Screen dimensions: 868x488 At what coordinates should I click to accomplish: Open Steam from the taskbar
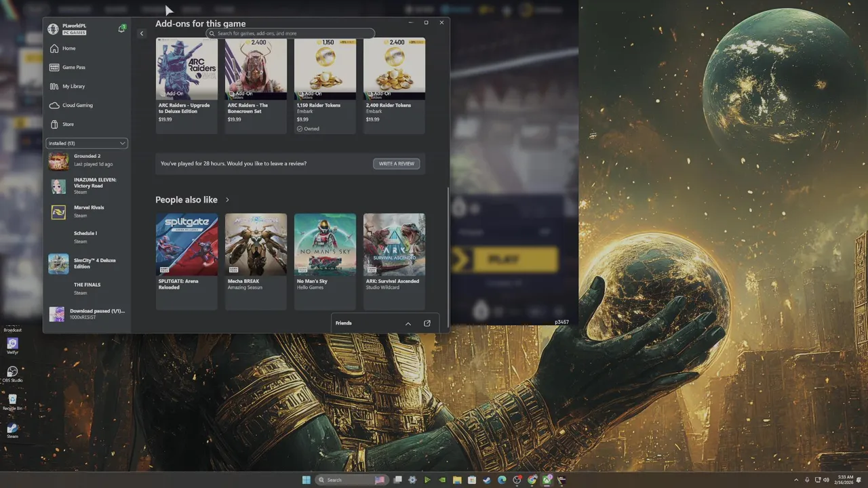point(487,480)
